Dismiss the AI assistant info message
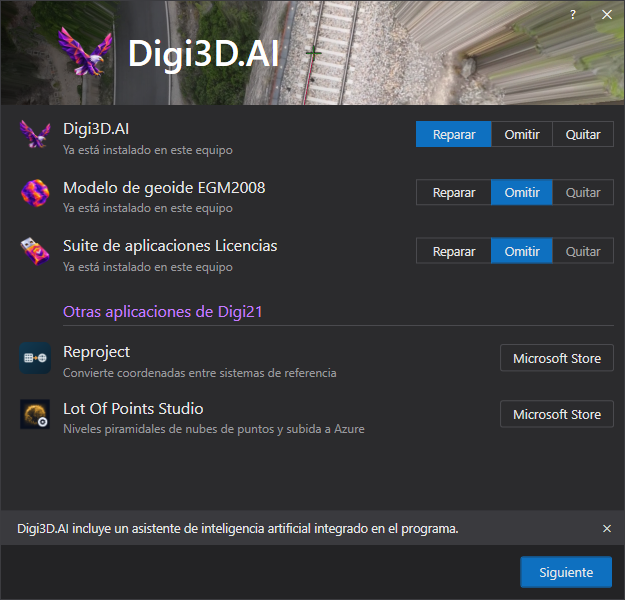The width and height of the screenshot is (625, 600). click(607, 528)
